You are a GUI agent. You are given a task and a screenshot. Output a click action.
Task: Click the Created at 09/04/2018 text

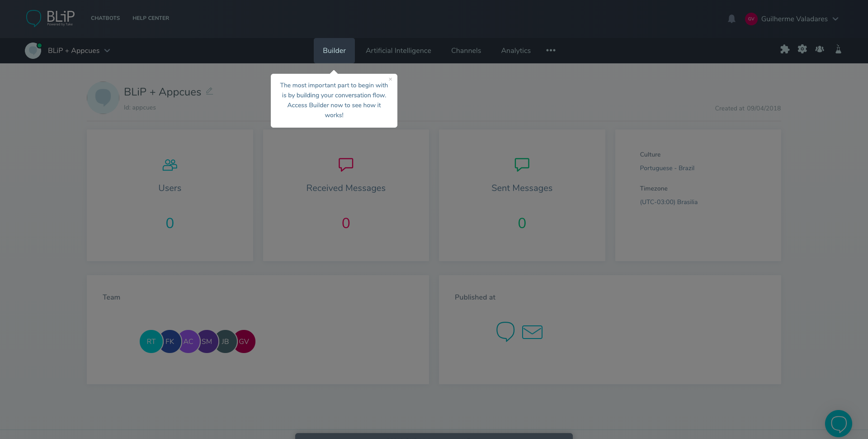coord(748,108)
